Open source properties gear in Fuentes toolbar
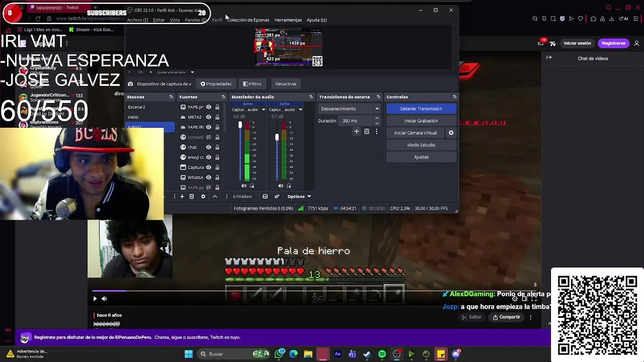This screenshot has width=644, height=362. (203, 197)
